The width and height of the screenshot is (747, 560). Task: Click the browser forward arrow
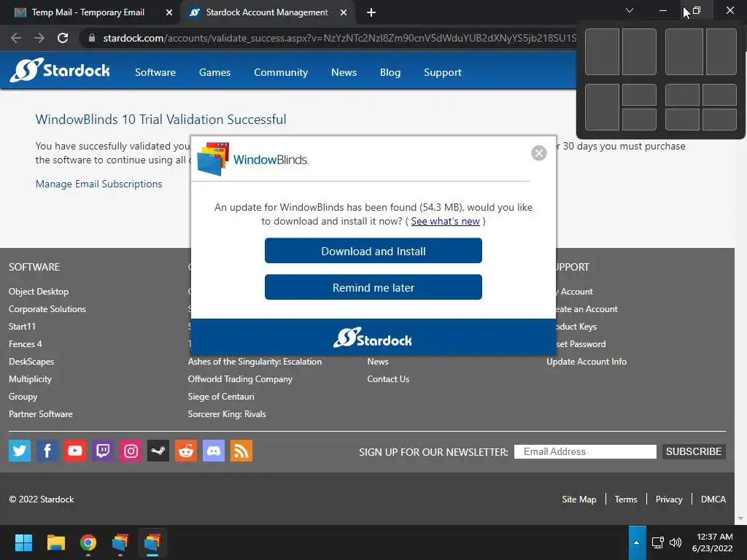coord(39,38)
